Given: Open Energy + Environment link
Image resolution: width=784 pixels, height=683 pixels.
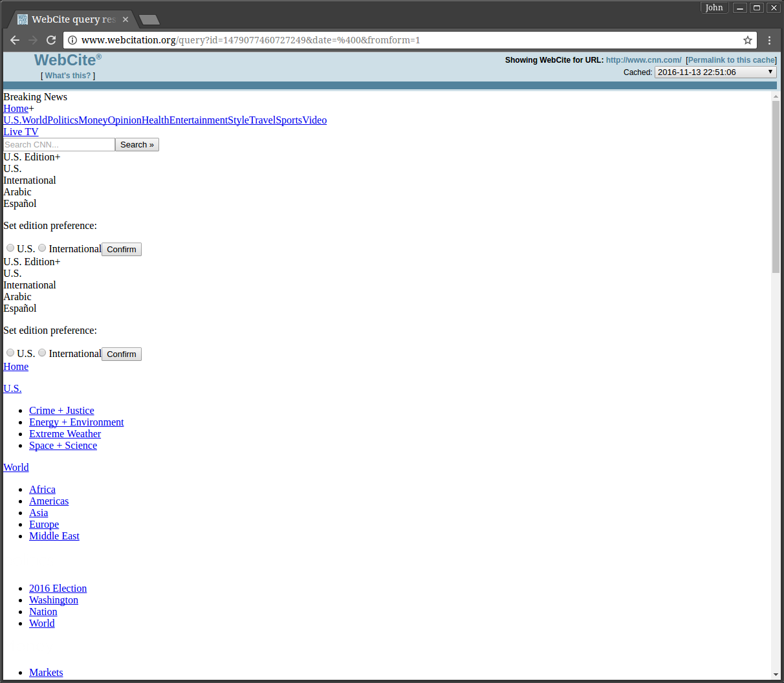Looking at the screenshot, I should (76, 422).
